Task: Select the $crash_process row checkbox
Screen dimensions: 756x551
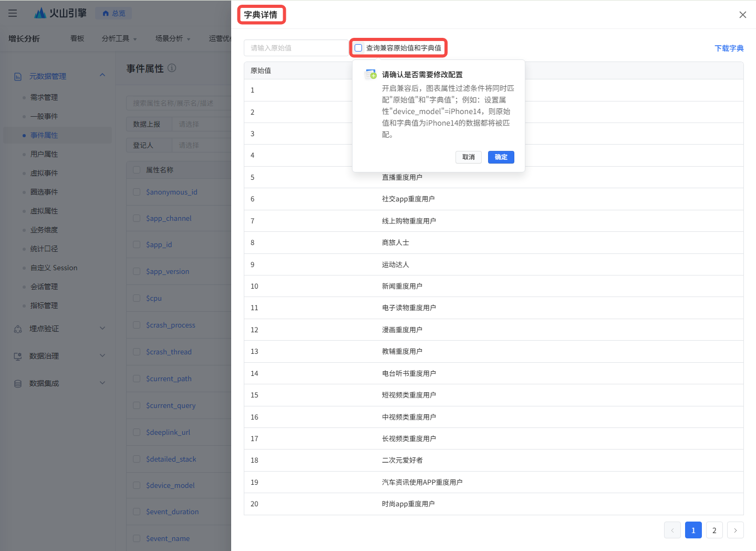Action: (137, 325)
